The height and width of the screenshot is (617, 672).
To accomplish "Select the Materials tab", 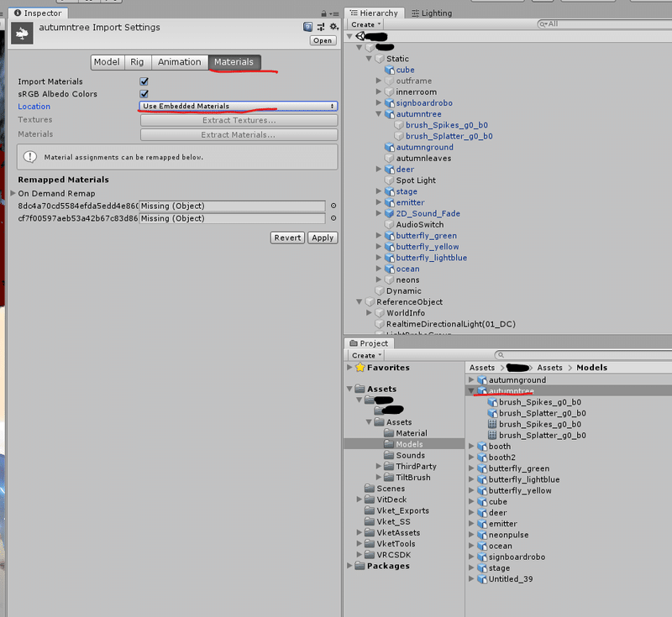I will click(234, 62).
